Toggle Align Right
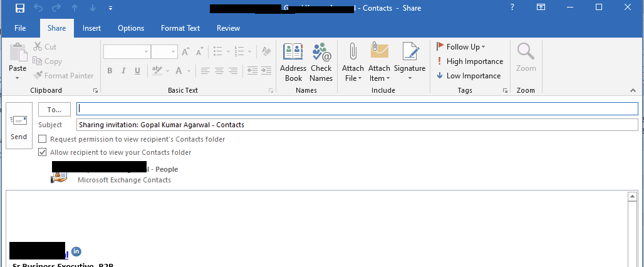644x267 pixels. 233,71
